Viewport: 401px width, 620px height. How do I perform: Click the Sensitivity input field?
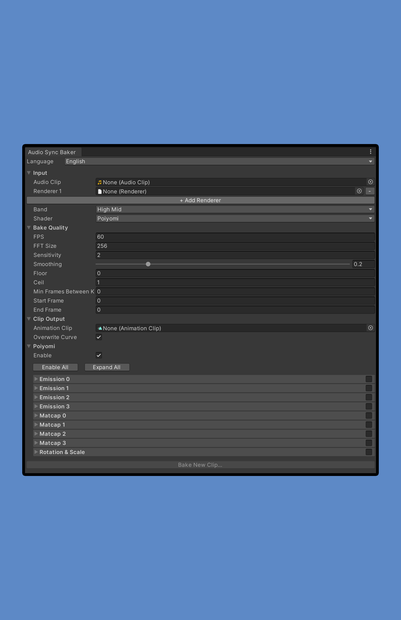click(235, 255)
